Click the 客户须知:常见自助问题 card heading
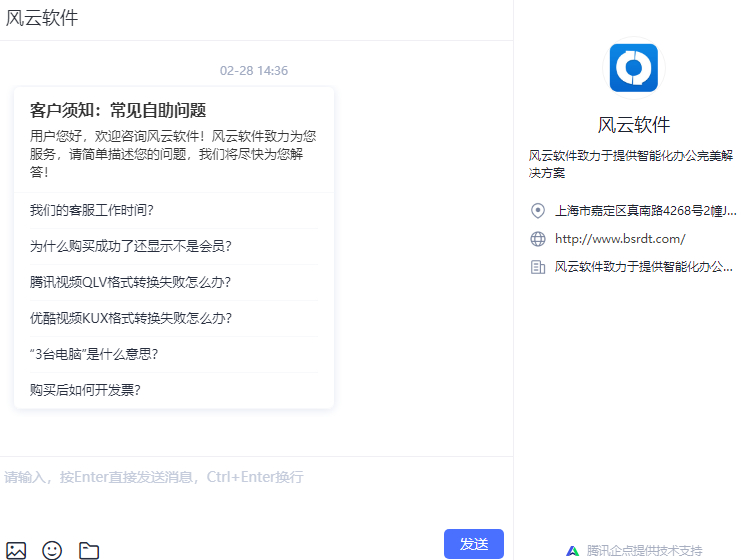Viewport: 747px width, 560px height. 118,110
